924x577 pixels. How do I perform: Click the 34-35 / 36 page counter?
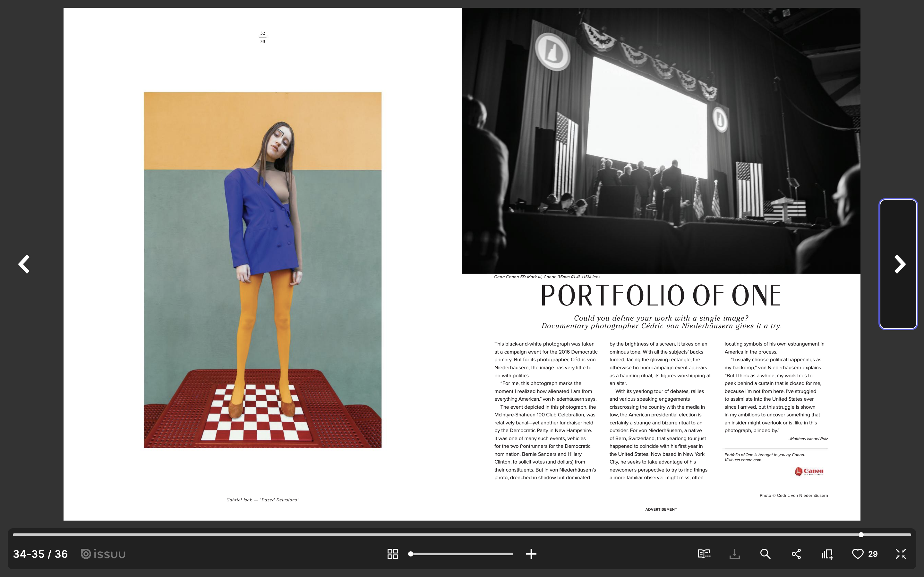(40, 554)
